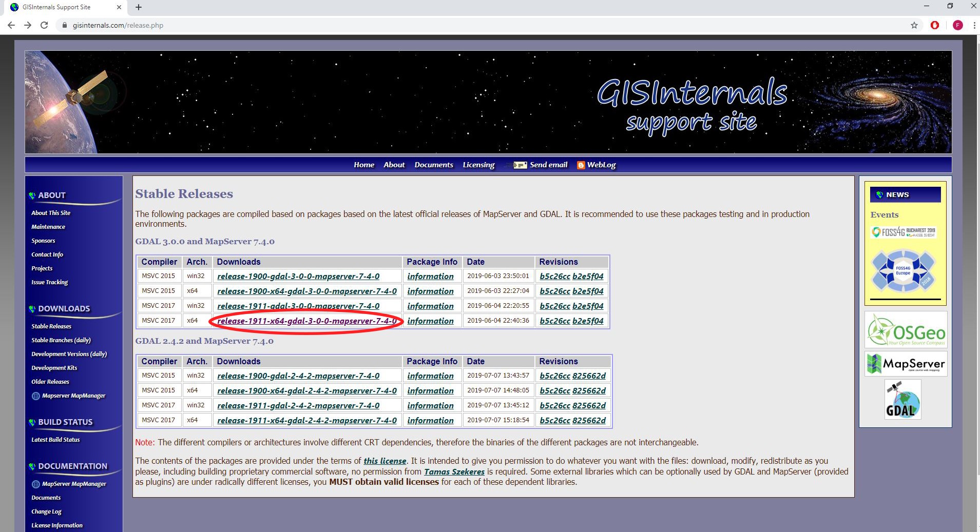Open the FOSS4G Europe 2018 logo
The image size is (980, 532).
(x=904, y=270)
